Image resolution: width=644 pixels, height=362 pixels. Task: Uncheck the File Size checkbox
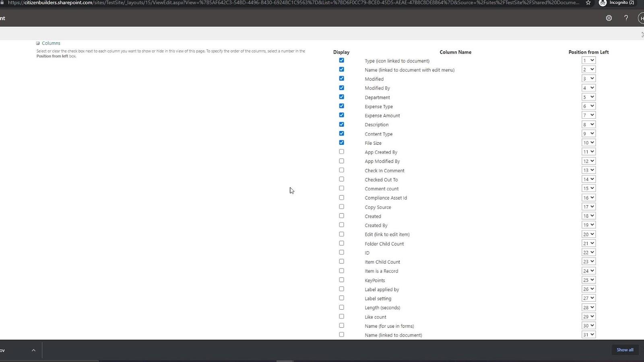(341, 142)
